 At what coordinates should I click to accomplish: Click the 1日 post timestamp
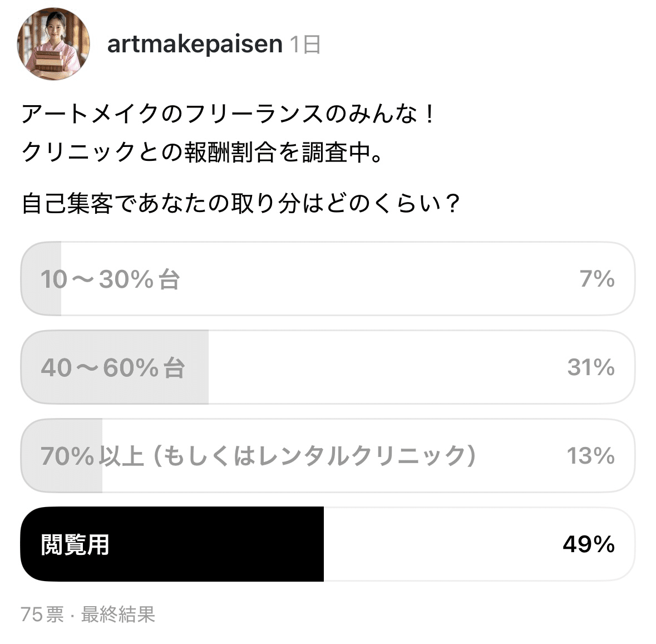(305, 44)
